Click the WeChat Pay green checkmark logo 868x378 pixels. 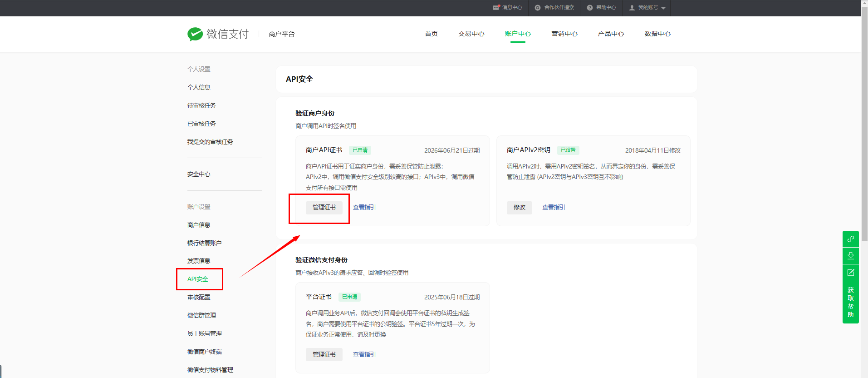pyautogui.click(x=195, y=34)
